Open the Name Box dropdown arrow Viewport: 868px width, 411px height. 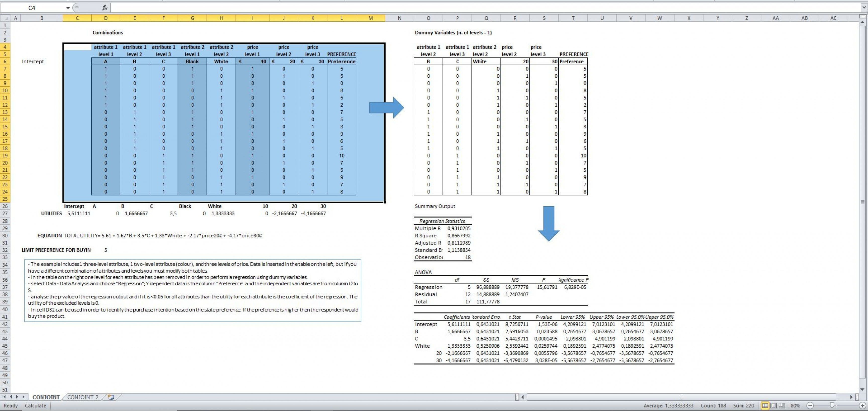(68, 8)
